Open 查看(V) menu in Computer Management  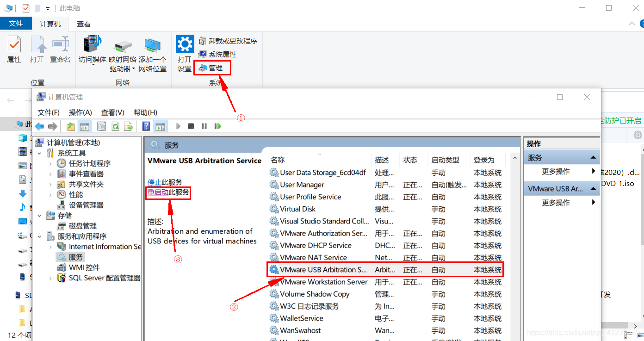(x=113, y=112)
